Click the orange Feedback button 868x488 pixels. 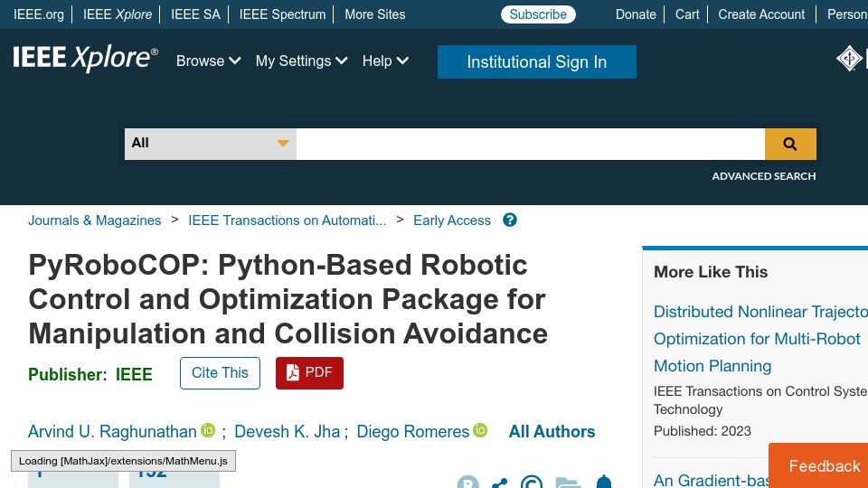click(818, 465)
